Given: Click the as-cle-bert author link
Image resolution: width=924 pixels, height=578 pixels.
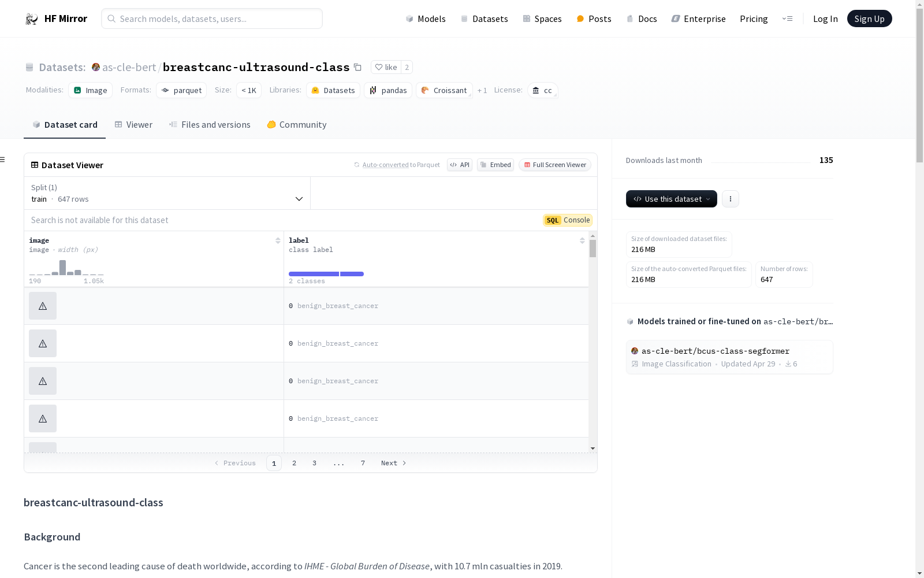Looking at the screenshot, I should click(129, 67).
